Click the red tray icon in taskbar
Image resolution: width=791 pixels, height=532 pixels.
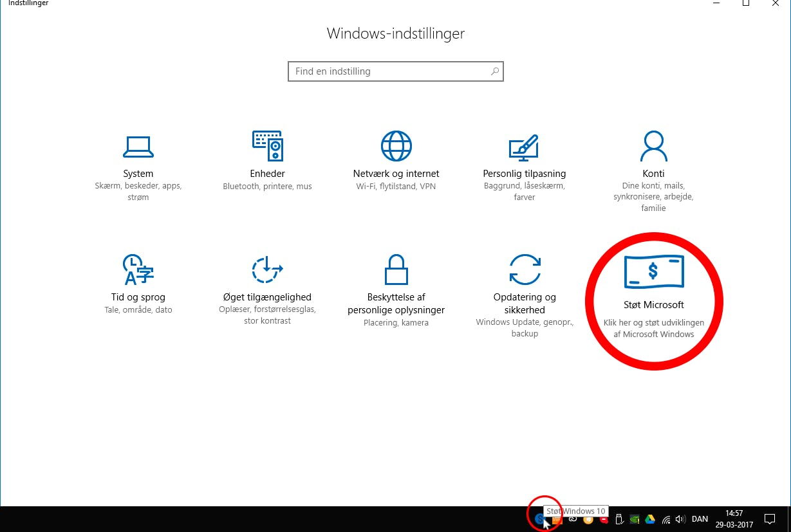(x=604, y=520)
